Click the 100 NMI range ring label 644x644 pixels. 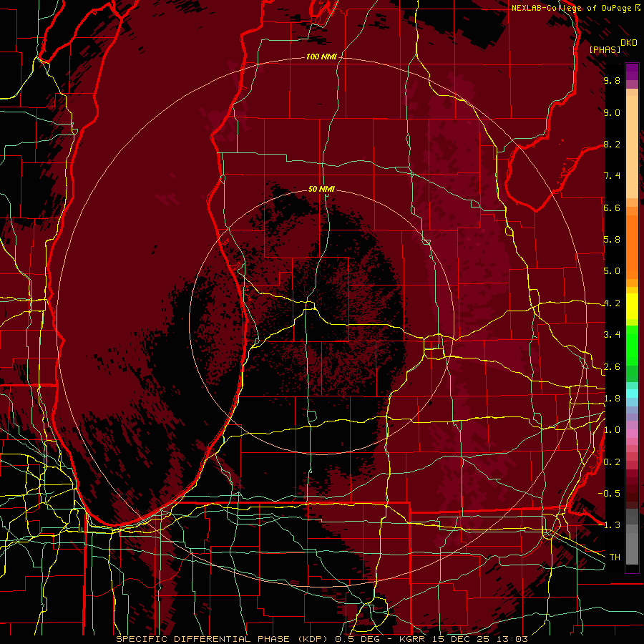coord(321,57)
